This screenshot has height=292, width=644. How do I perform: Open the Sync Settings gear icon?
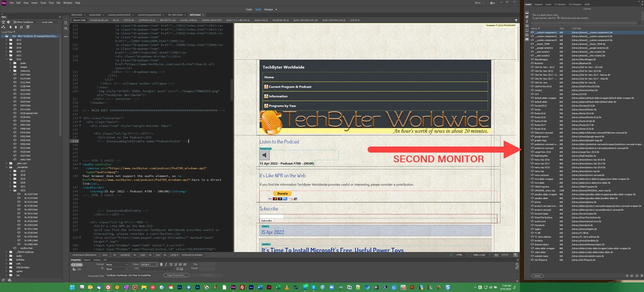tap(492, 3)
